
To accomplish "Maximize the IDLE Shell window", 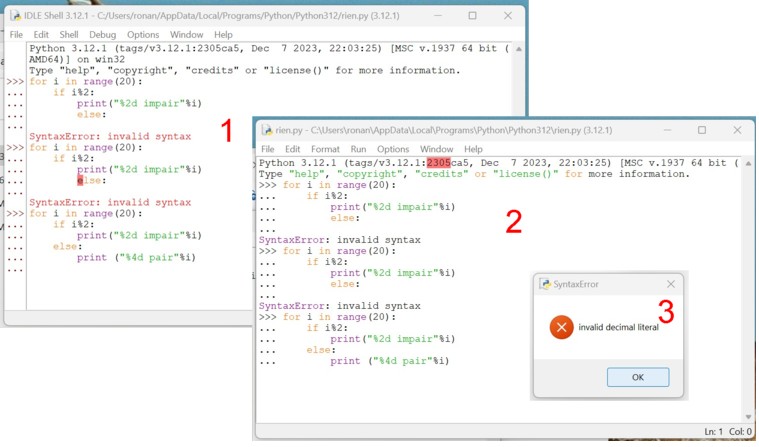I will click(x=472, y=15).
